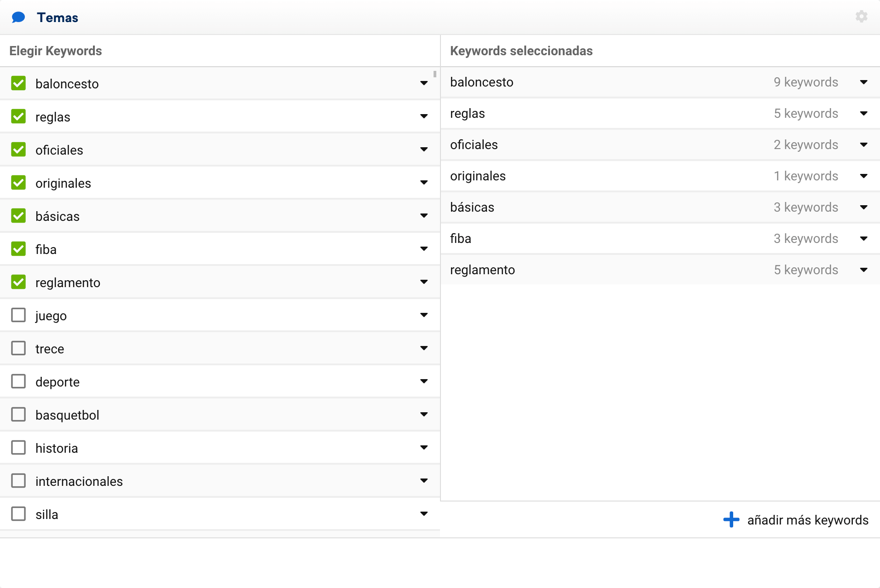Viewport: 880px width, 588px height.
Task: Click the Temas speech bubble icon
Action: pos(18,17)
